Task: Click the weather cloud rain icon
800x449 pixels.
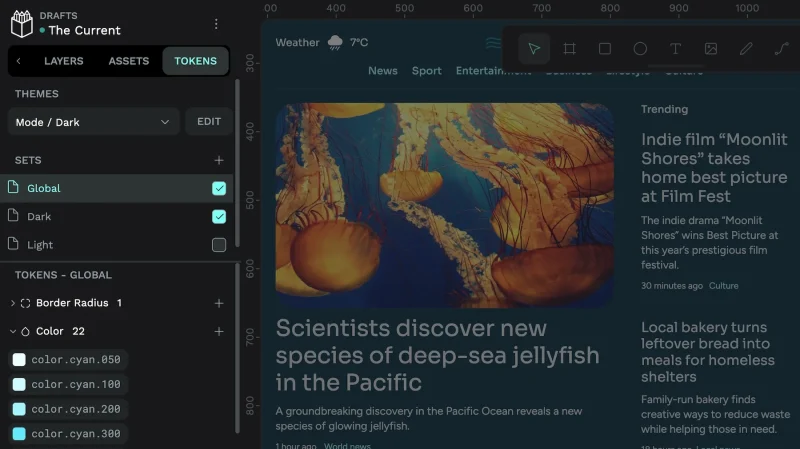Action: [335, 42]
